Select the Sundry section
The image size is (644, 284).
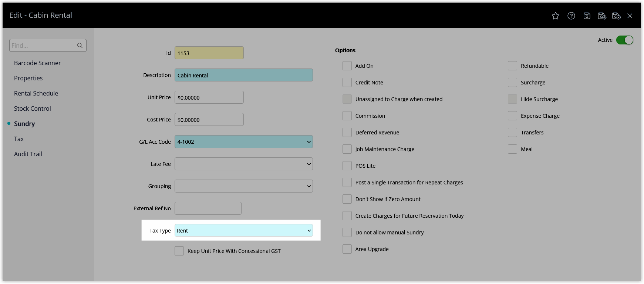point(24,124)
